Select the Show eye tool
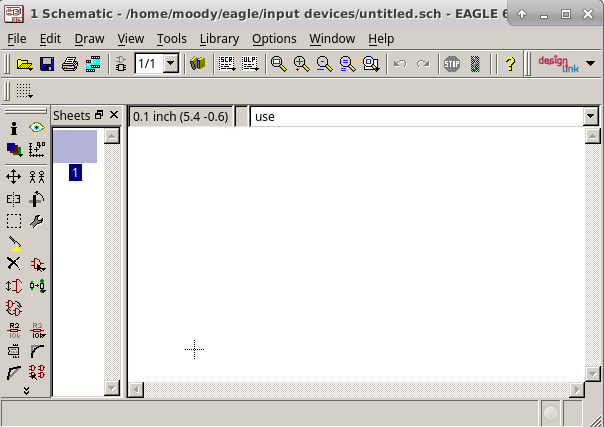The height and width of the screenshot is (427, 604). pos(37,127)
